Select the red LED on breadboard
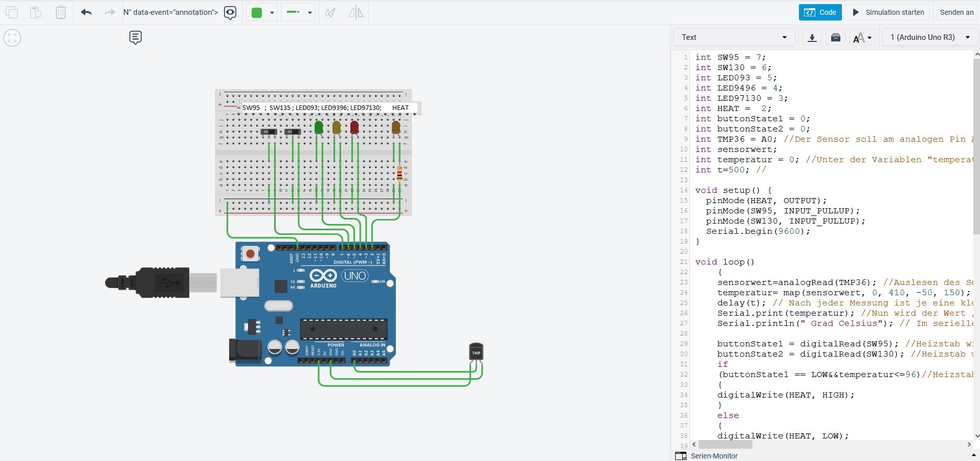This screenshot has height=461, width=980. click(x=354, y=127)
